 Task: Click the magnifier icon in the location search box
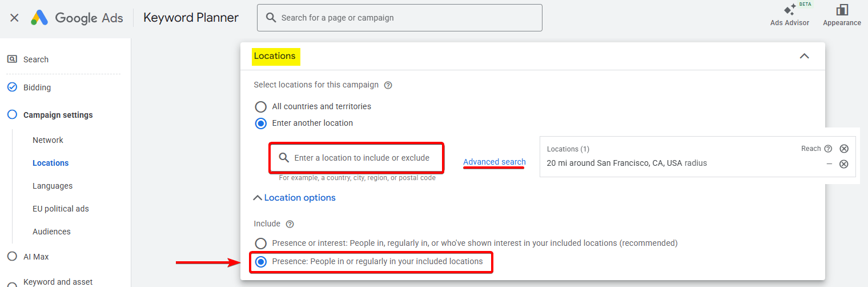(x=284, y=158)
